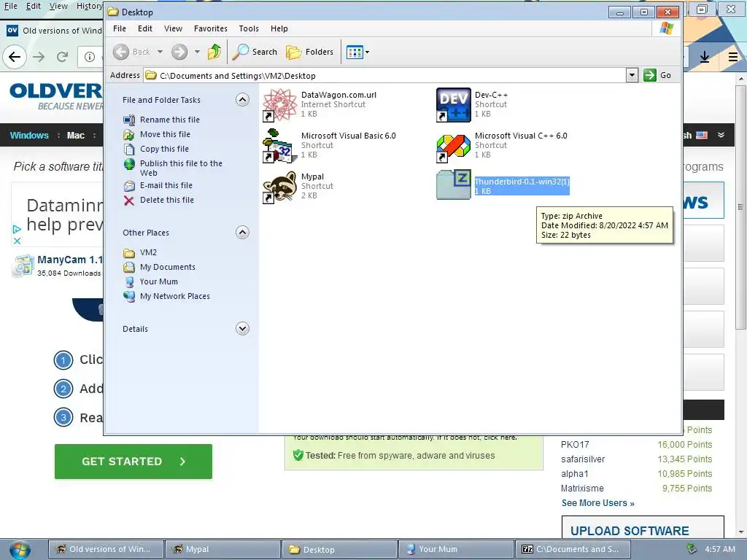Open the Tools menu
Image resolution: width=747 pixels, height=560 pixels.
[249, 28]
